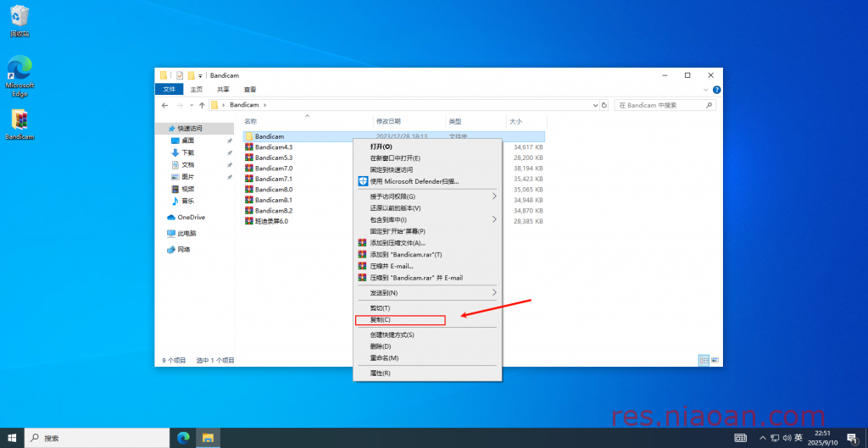This screenshot has width=868, height=448.
Task: Open the recent locations dropdown
Action: point(192,105)
